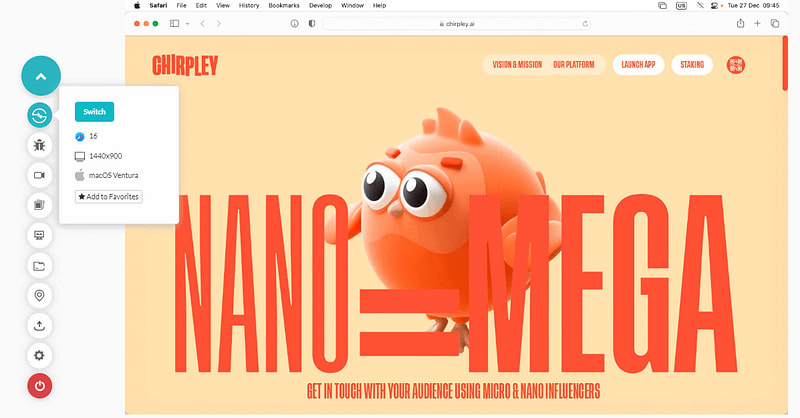Open the settings gear icon

(x=39, y=355)
